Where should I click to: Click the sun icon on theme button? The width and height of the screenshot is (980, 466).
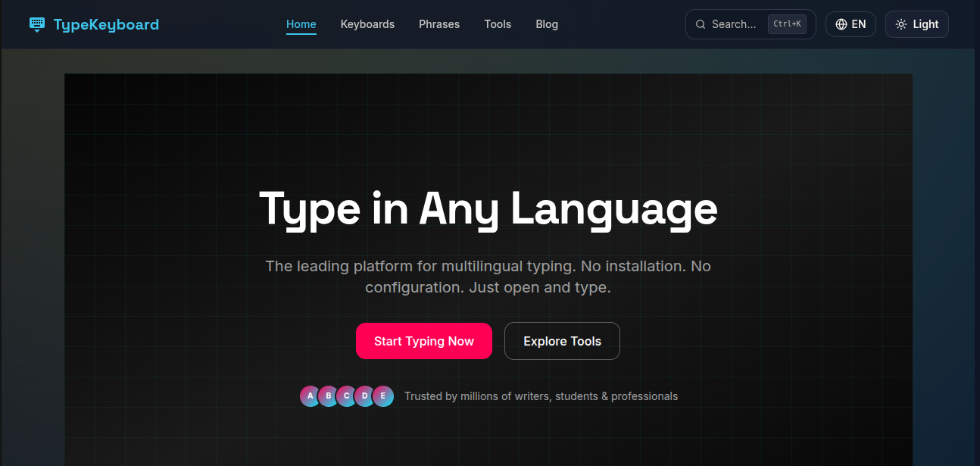tap(901, 24)
